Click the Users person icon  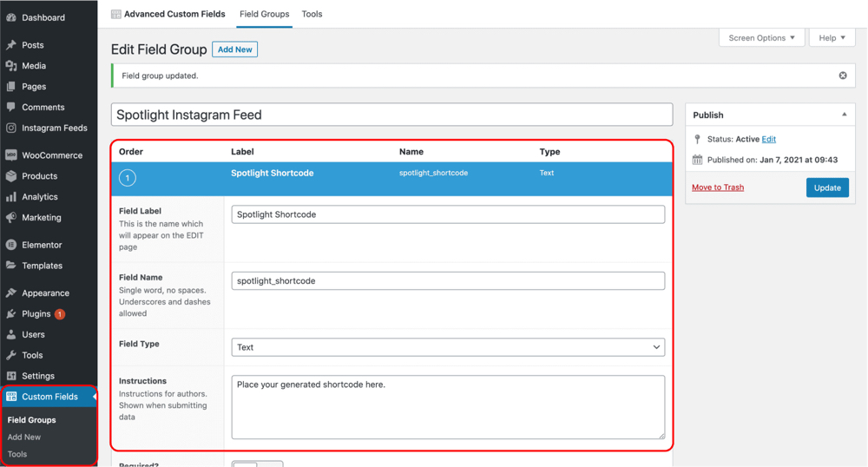(x=11, y=334)
